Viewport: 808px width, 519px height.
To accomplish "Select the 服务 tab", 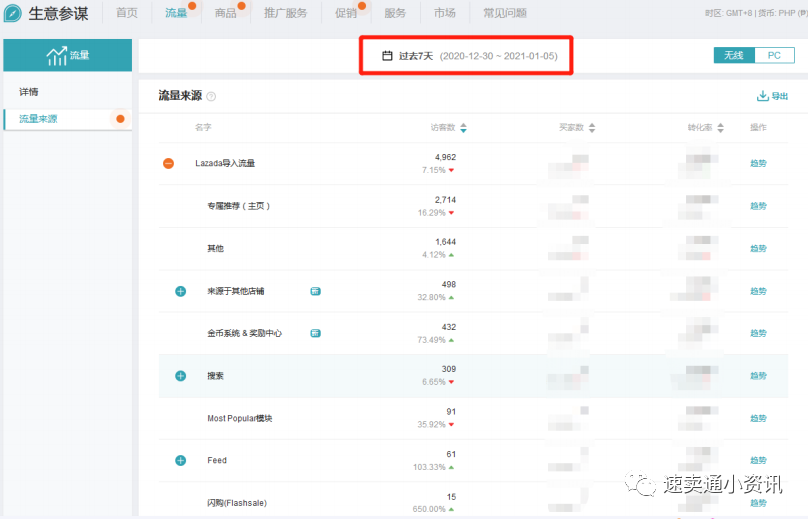I will 395,13.
